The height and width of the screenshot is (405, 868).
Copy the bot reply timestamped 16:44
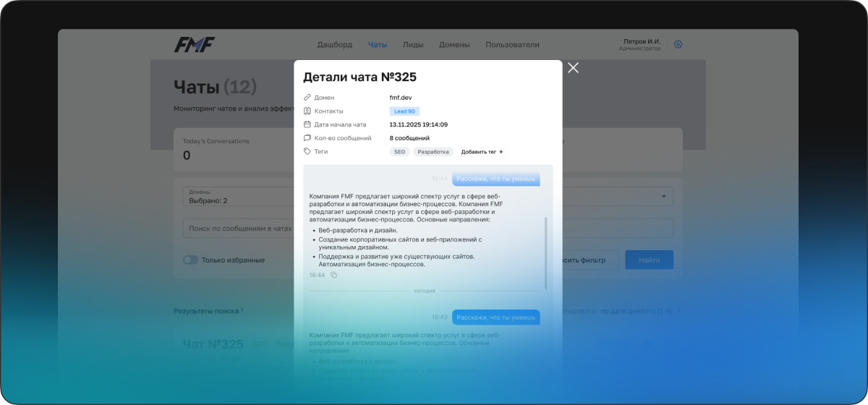[x=333, y=276]
